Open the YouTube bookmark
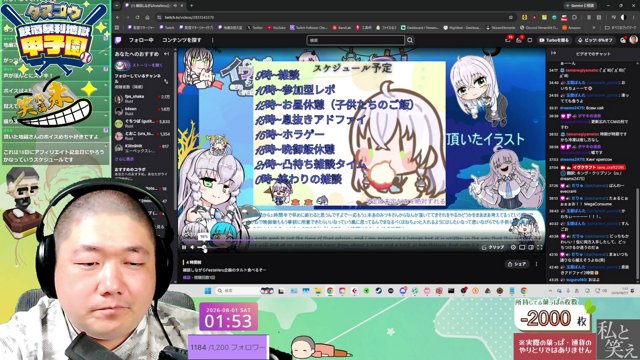The height and width of the screenshot is (360, 640). point(277,28)
